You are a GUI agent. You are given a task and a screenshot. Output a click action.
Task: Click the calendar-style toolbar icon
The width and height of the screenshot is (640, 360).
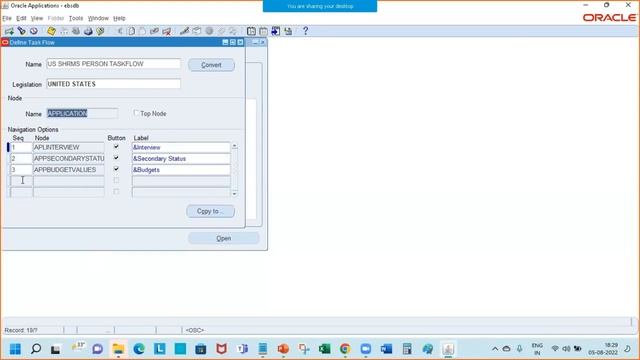pos(263,31)
